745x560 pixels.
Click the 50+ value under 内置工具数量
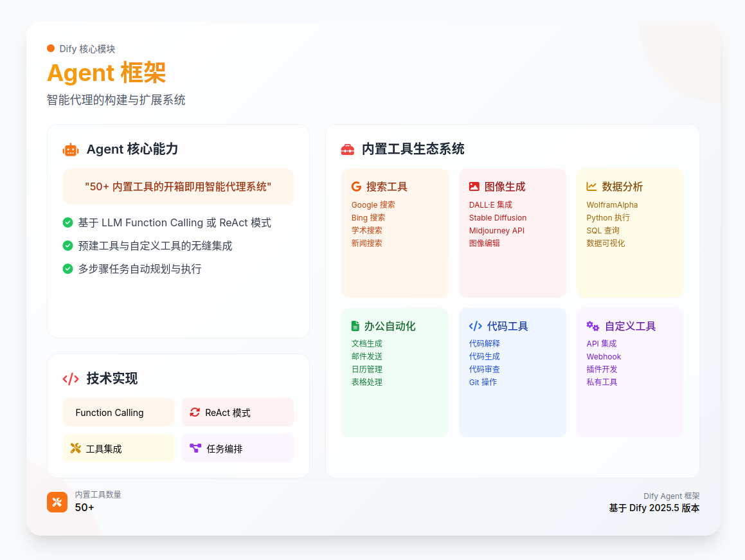[x=85, y=508]
